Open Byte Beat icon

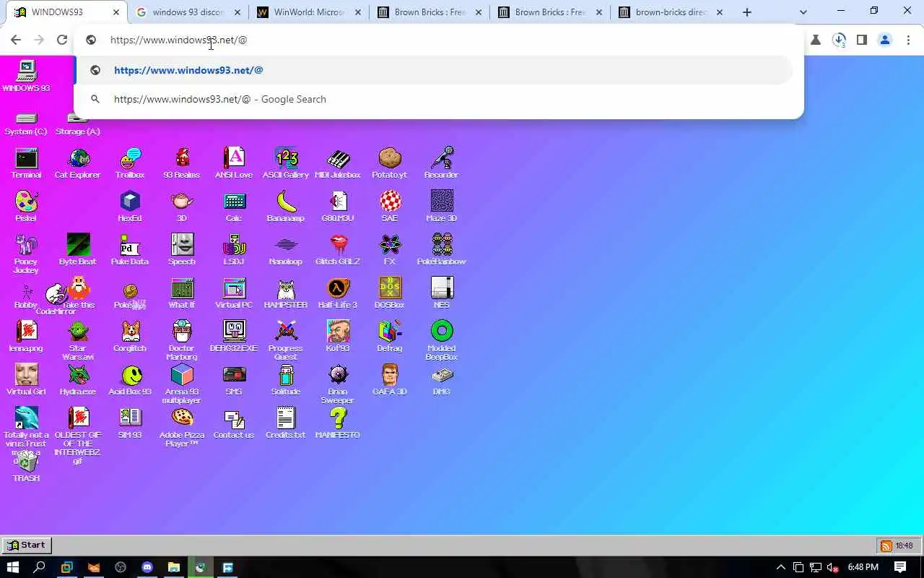pos(78,250)
